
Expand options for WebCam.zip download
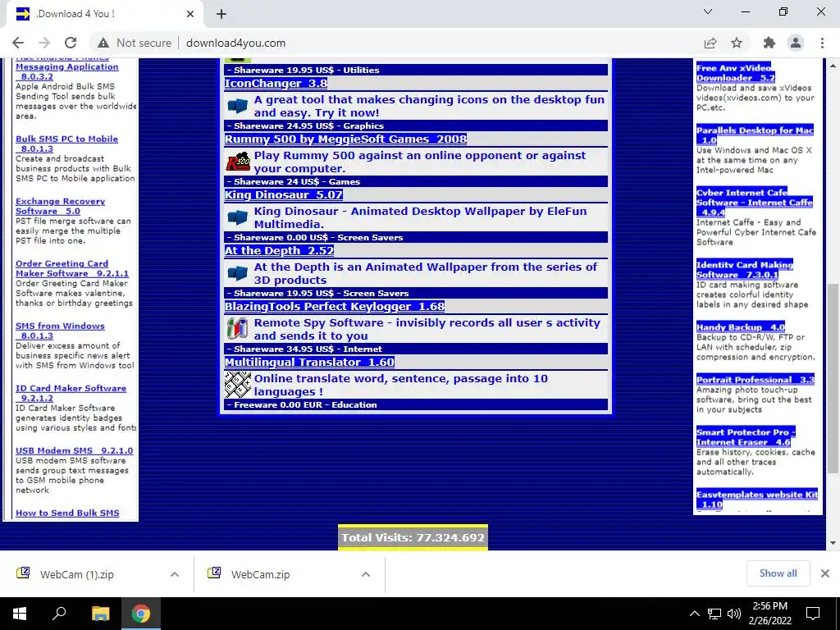366,574
